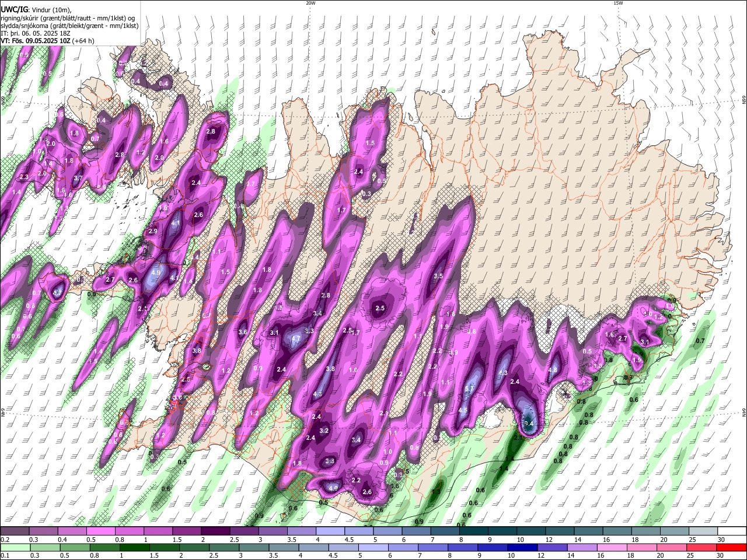Click the 6.4 precipitation value on the map
Viewport: 747px width, 560px height.
click(529, 423)
